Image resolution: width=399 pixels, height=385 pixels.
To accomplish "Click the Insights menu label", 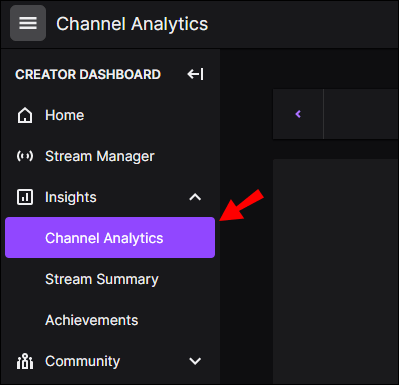I will [x=71, y=197].
